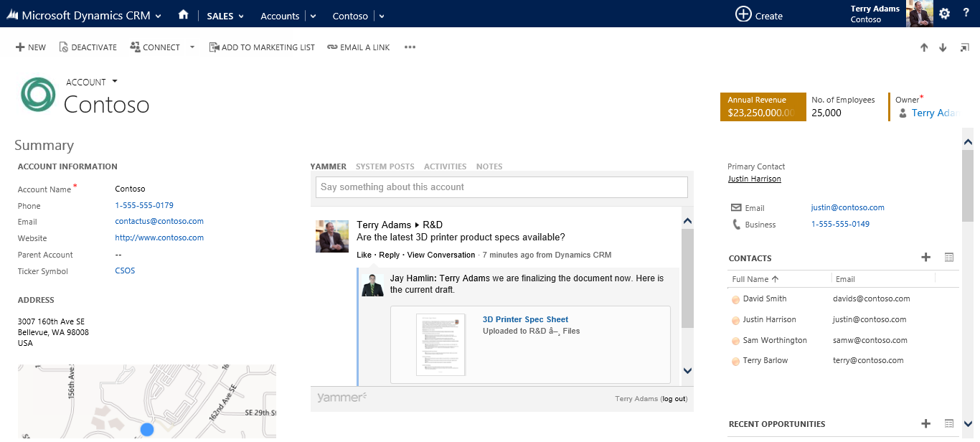
Task: Select the Terry Barlow contact row
Action: point(843,361)
